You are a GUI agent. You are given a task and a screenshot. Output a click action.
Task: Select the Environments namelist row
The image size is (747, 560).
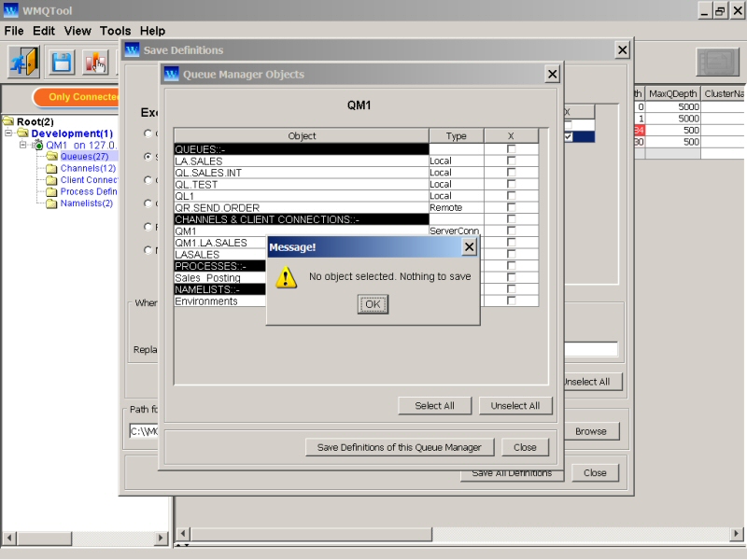219,301
